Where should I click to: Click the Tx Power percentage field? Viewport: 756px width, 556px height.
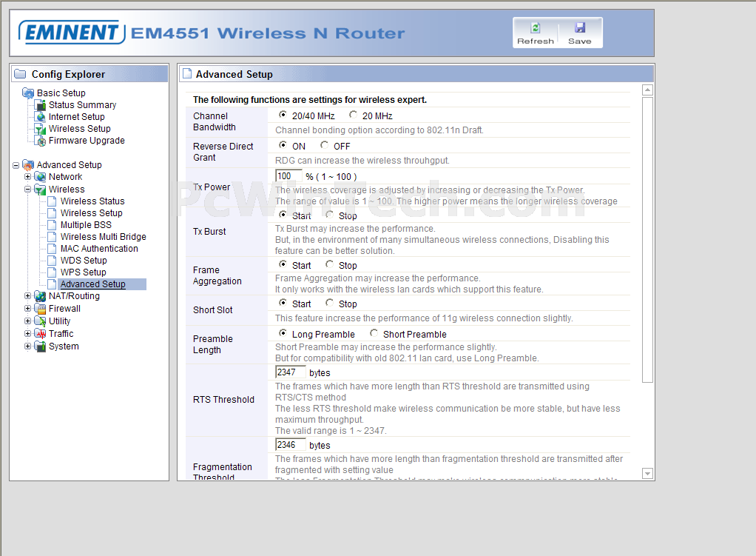pyautogui.click(x=288, y=176)
